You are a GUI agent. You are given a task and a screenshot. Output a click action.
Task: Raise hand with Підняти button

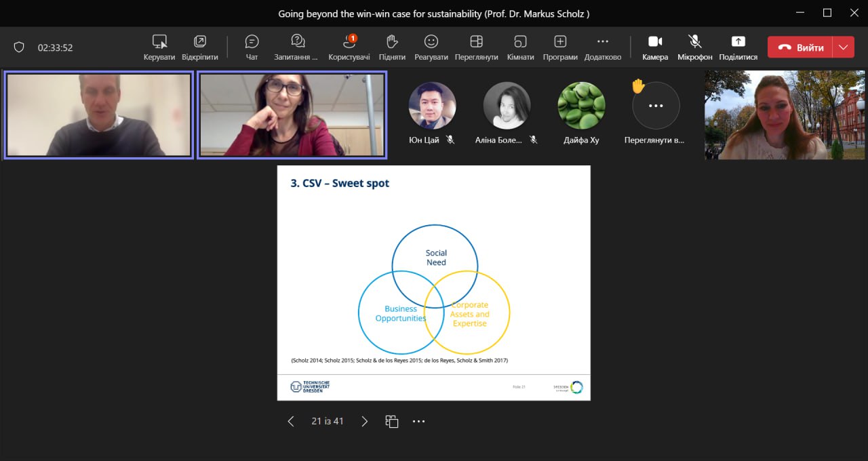[392, 47]
